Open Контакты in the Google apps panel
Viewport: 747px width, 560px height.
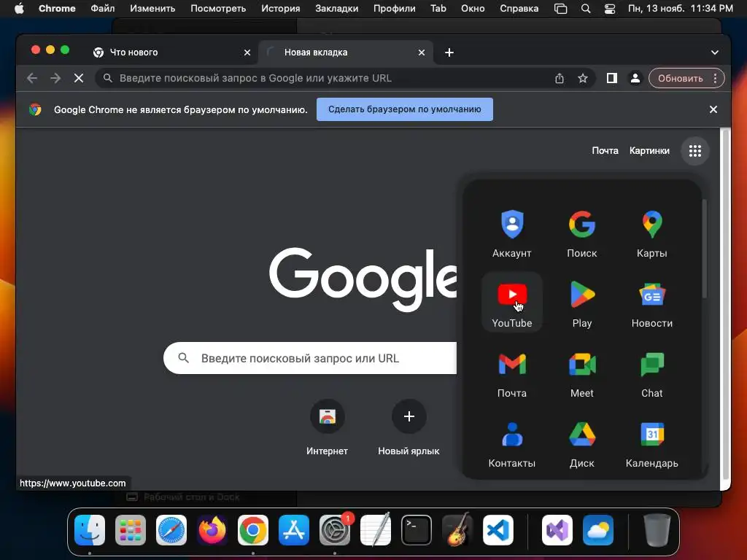[x=511, y=443]
